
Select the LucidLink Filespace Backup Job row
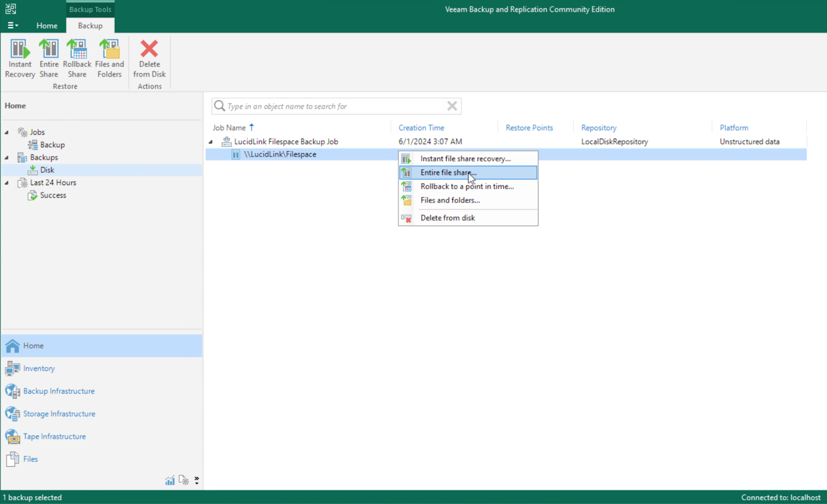[x=506, y=142]
